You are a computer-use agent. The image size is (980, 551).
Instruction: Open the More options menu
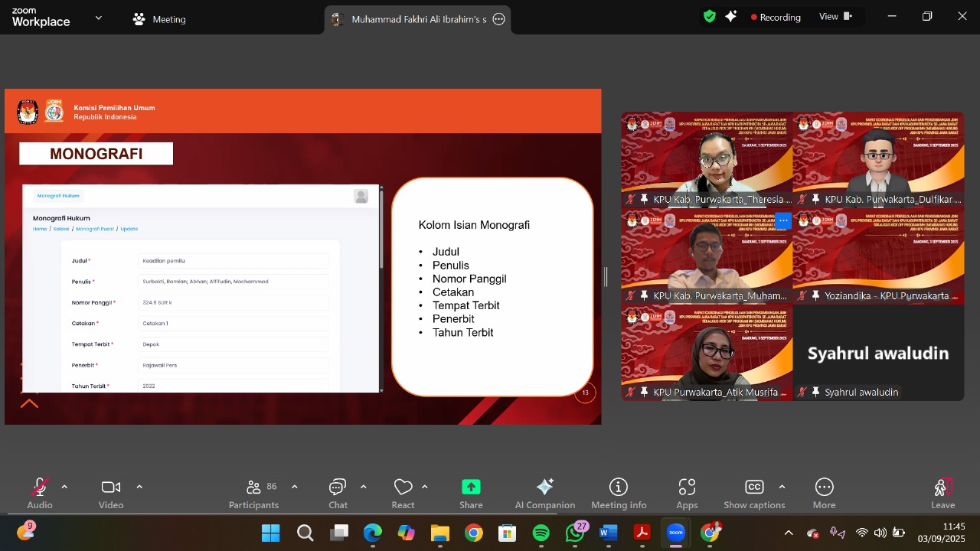tap(824, 493)
